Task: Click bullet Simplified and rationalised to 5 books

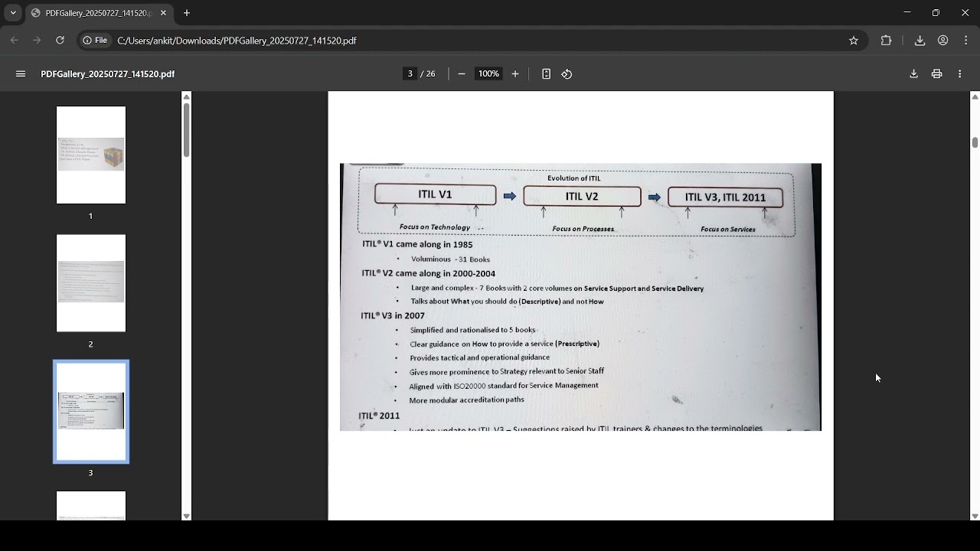Action: (472, 330)
